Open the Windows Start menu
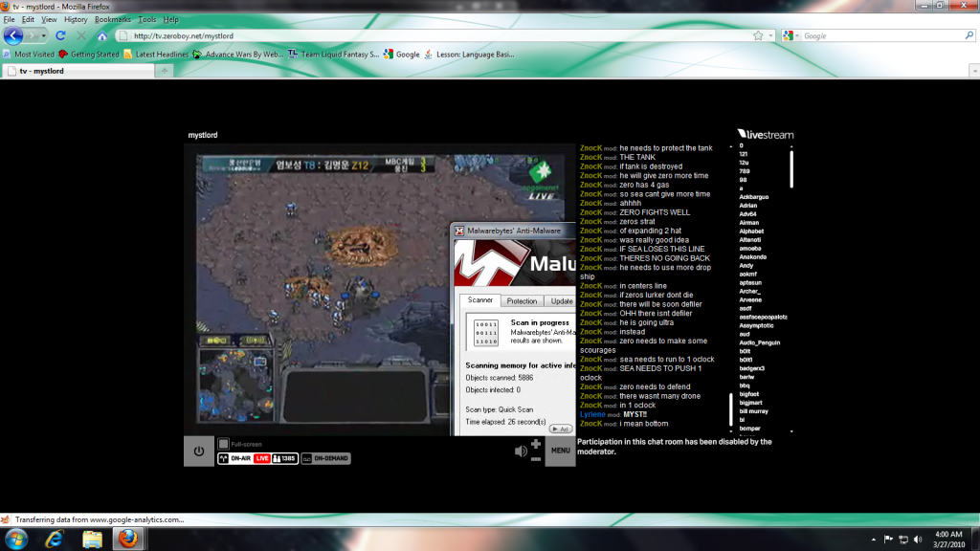The width and height of the screenshot is (980, 551). tap(15, 540)
